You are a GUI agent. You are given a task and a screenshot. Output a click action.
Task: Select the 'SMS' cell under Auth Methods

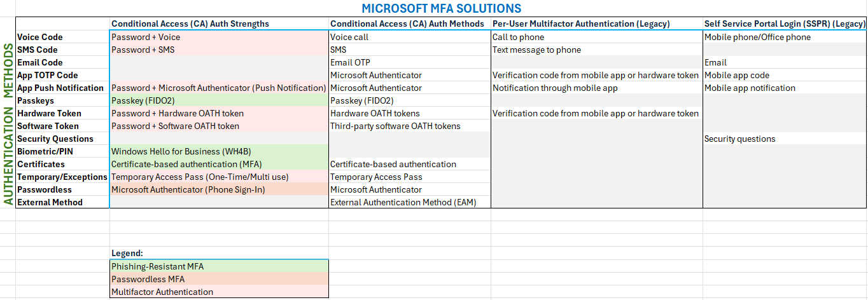point(410,50)
